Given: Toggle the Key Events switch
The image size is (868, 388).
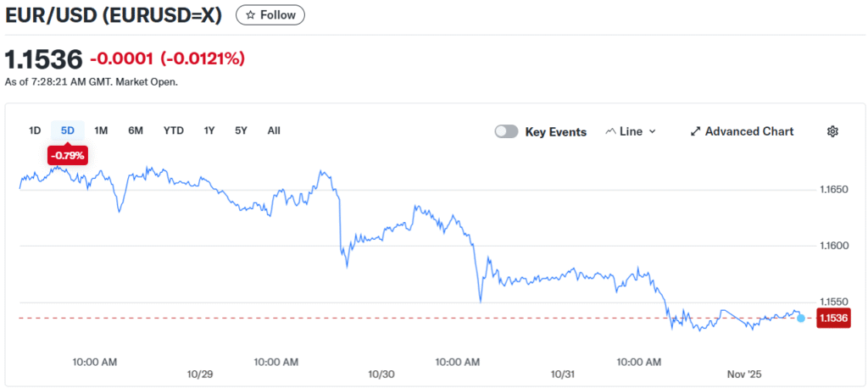Looking at the screenshot, I should (506, 131).
